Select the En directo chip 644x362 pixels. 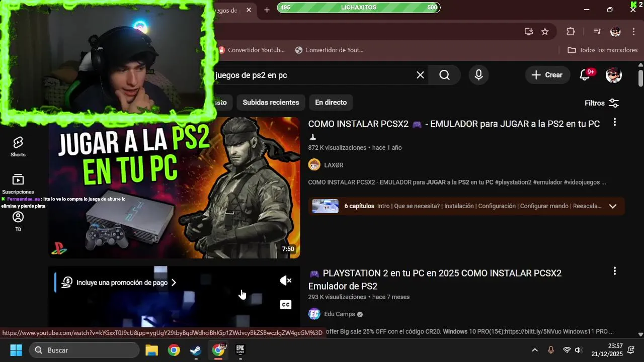pos(331,103)
